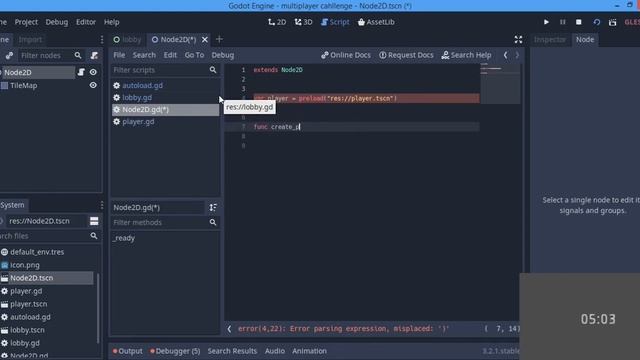
Task: Click the Filter scripts search icon
Action: [x=213, y=70]
